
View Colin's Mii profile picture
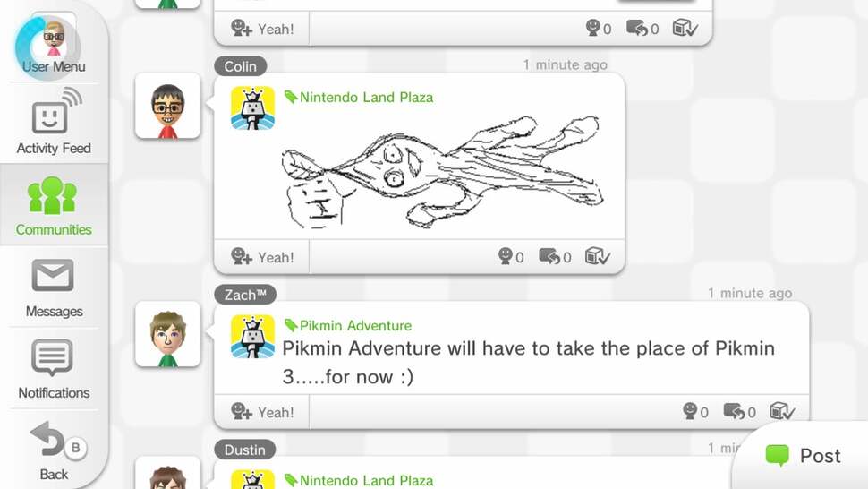[x=167, y=107]
